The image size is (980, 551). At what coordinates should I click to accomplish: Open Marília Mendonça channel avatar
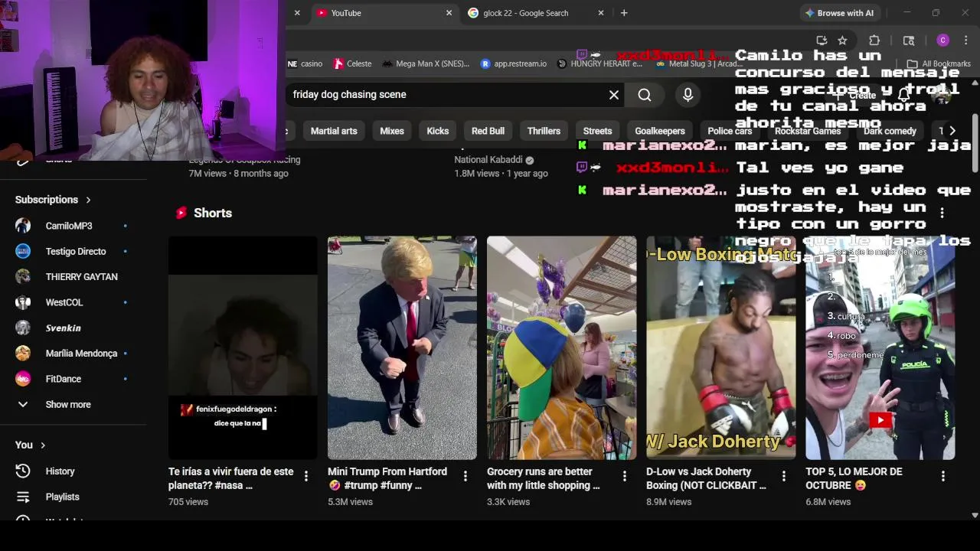[x=23, y=353]
